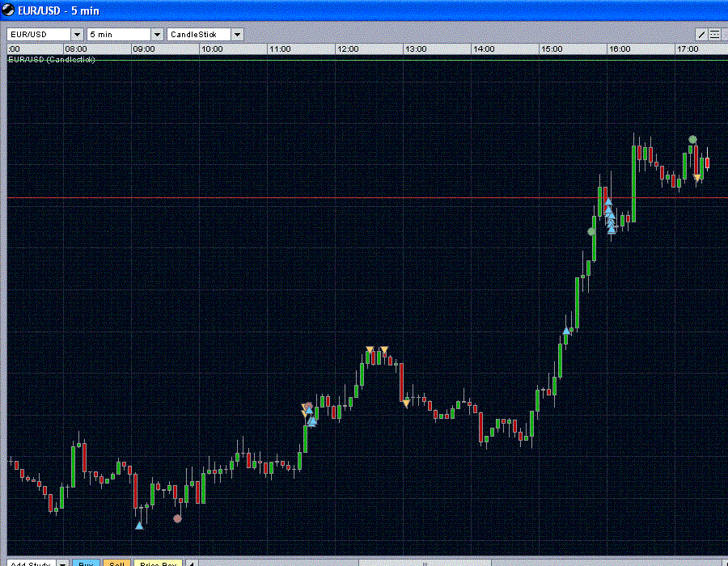
Task: Click the EUR/USD symbol field
Action: [39, 34]
